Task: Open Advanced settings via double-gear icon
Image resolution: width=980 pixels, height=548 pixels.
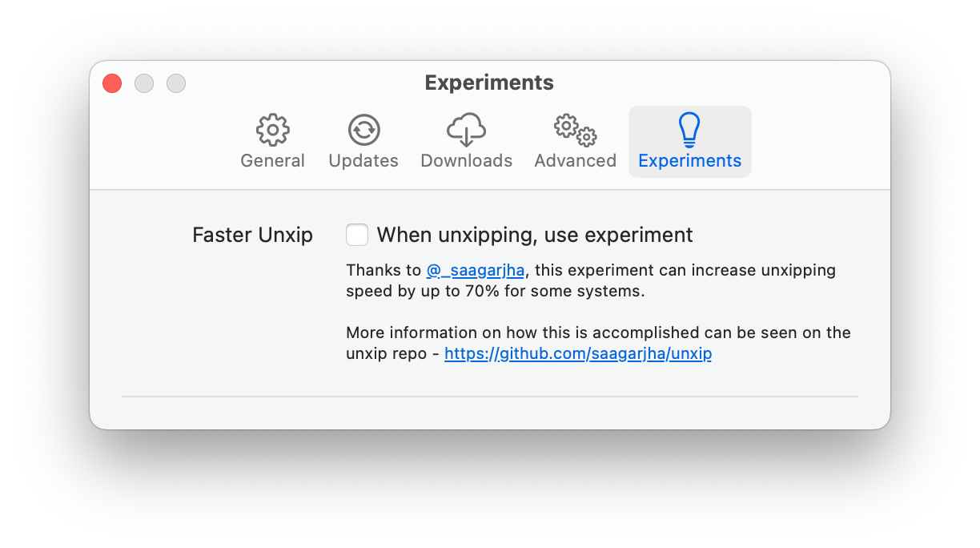Action: click(574, 128)
